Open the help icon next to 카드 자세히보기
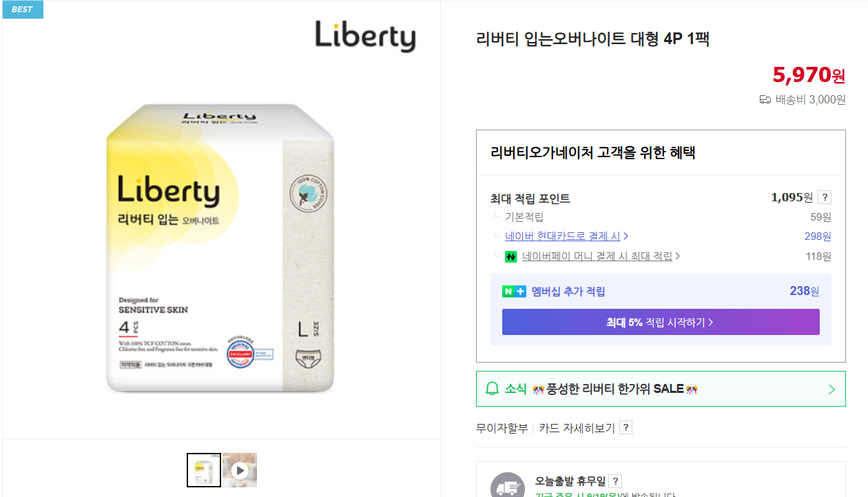Image resolution: width=868 pixels, height=497 pixels. 625,427
